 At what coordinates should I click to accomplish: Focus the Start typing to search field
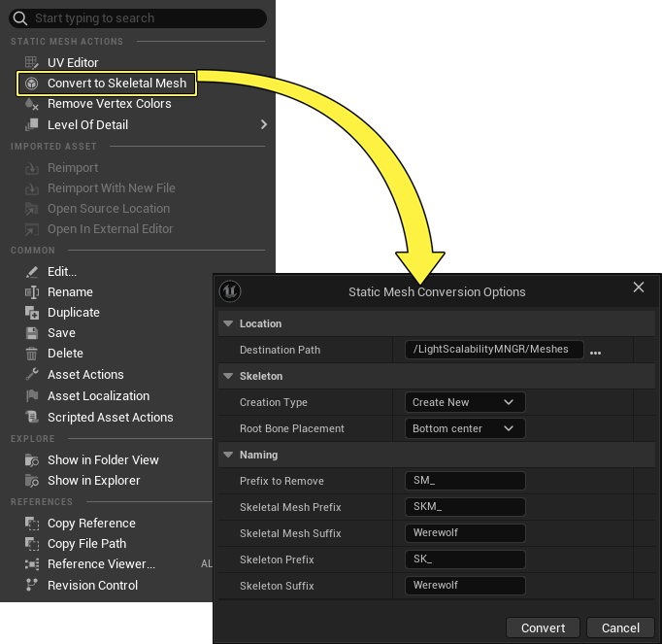point(138,18)
